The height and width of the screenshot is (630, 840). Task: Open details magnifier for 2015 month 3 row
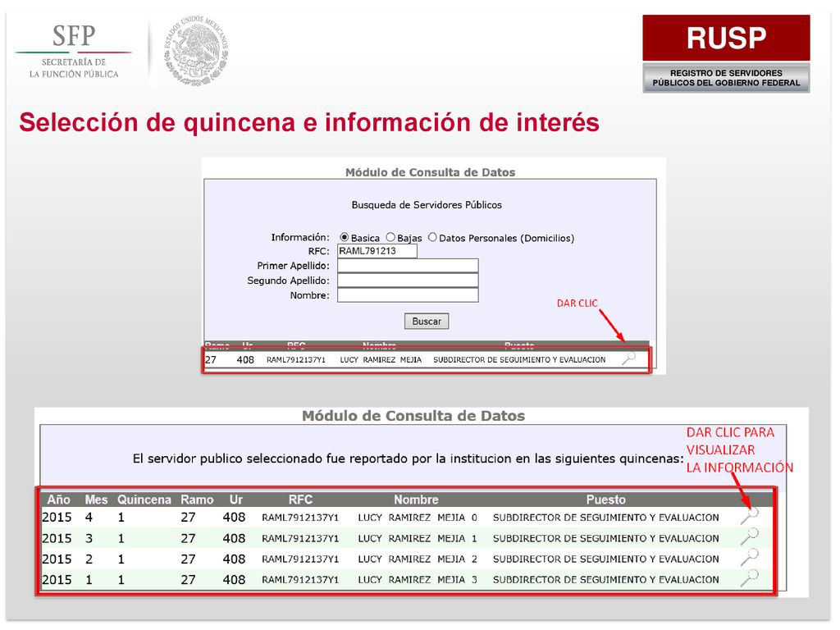pos(750,536)
